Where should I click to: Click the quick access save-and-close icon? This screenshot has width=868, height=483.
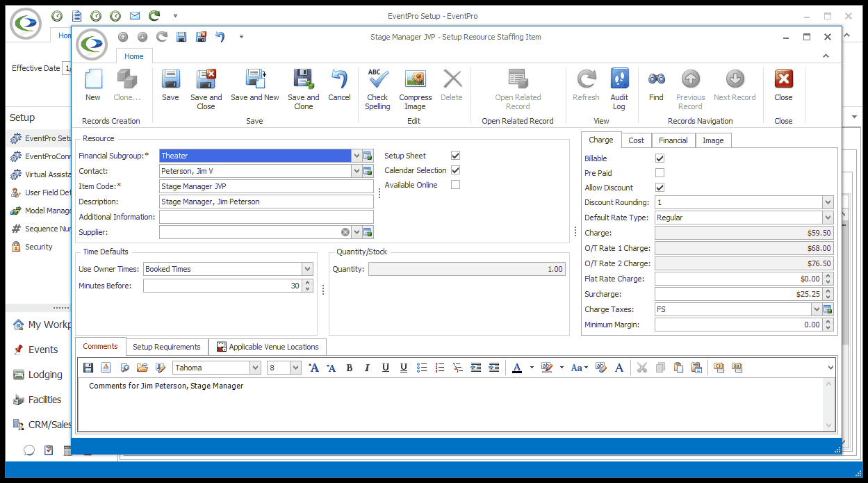[201, 37]
